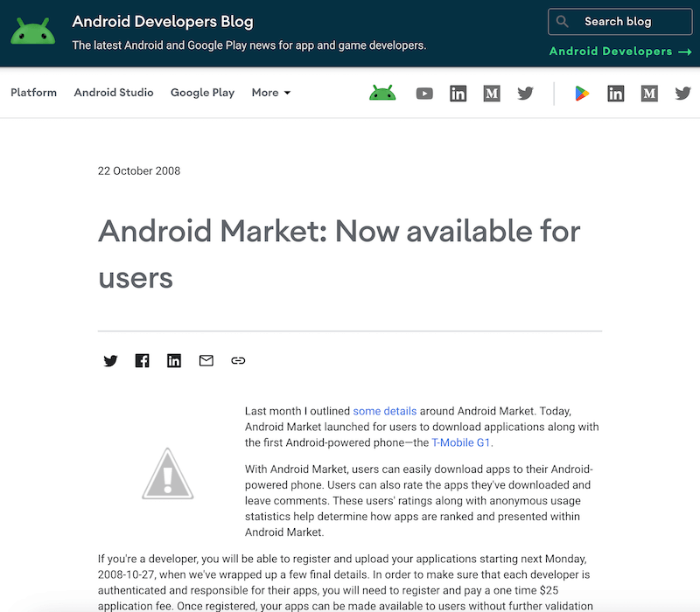Select the Twitter share icon below the article title
The height and width of the screenshot is (612, 700).
[x=110, y=360]
